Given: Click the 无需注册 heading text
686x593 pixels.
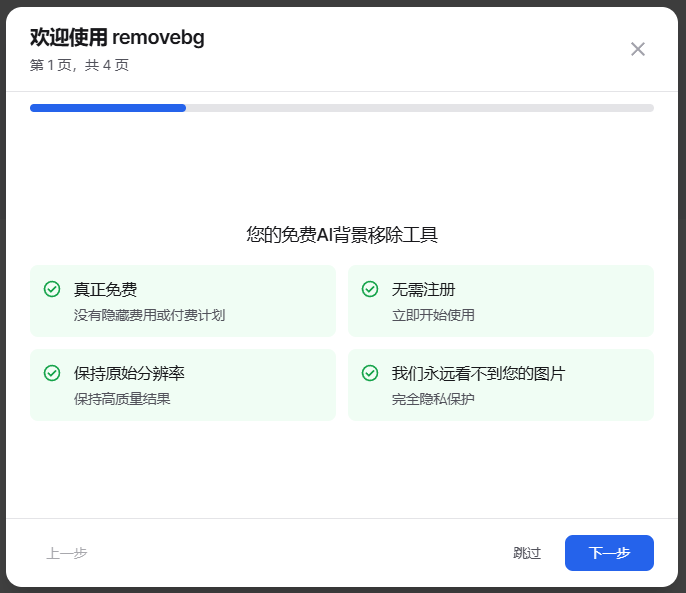Looking at the screenshot, I should tap(423, 290).
